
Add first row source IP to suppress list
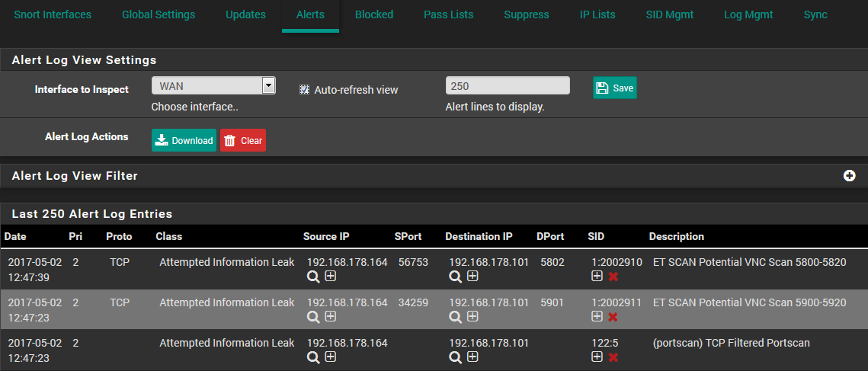pos(331,276)
